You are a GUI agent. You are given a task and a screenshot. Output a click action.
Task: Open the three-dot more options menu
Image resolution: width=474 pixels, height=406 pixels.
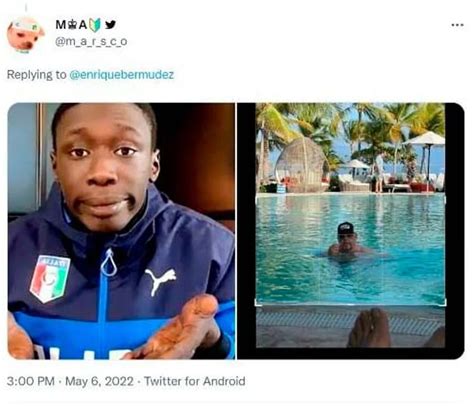[x=457, y=25]
